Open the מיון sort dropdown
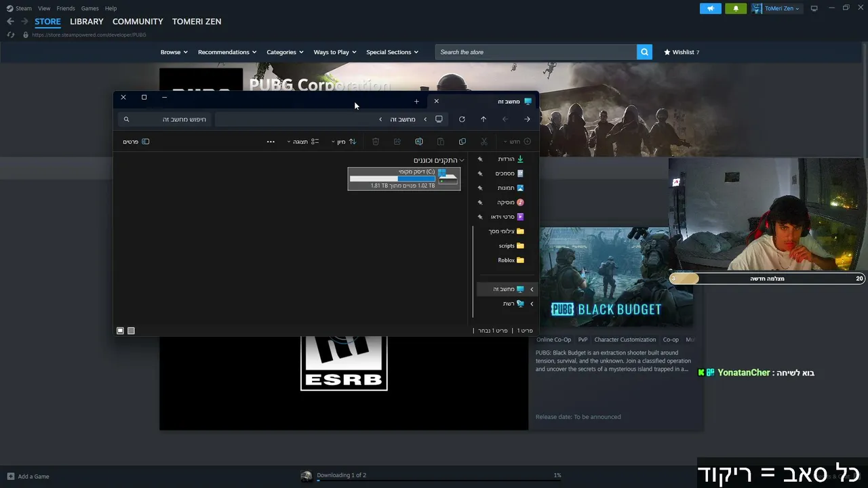This screenshot has height=488, width=868. coord(344,142)
